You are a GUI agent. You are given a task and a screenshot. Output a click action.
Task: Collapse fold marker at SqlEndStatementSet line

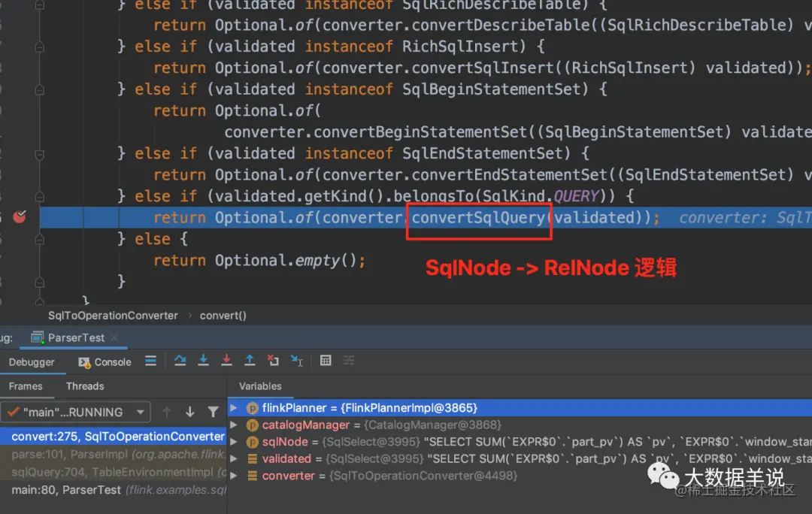(39, 154)
